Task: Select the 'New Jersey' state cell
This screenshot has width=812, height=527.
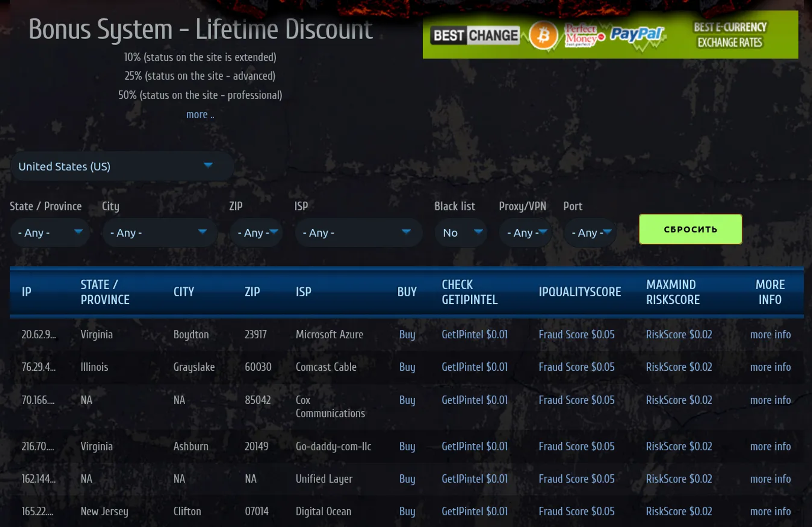Action: click(104, 512)
